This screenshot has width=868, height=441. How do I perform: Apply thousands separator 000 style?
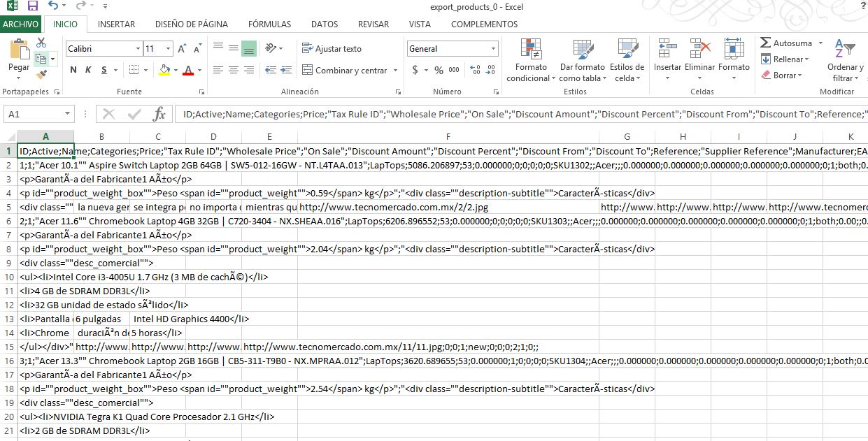click(x=454, y=70)
